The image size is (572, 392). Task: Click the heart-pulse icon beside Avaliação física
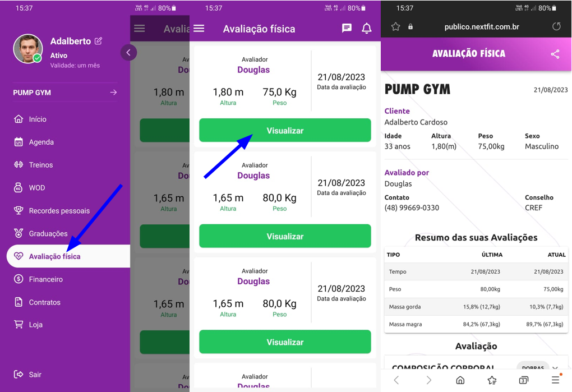click(x=19, y=256)
